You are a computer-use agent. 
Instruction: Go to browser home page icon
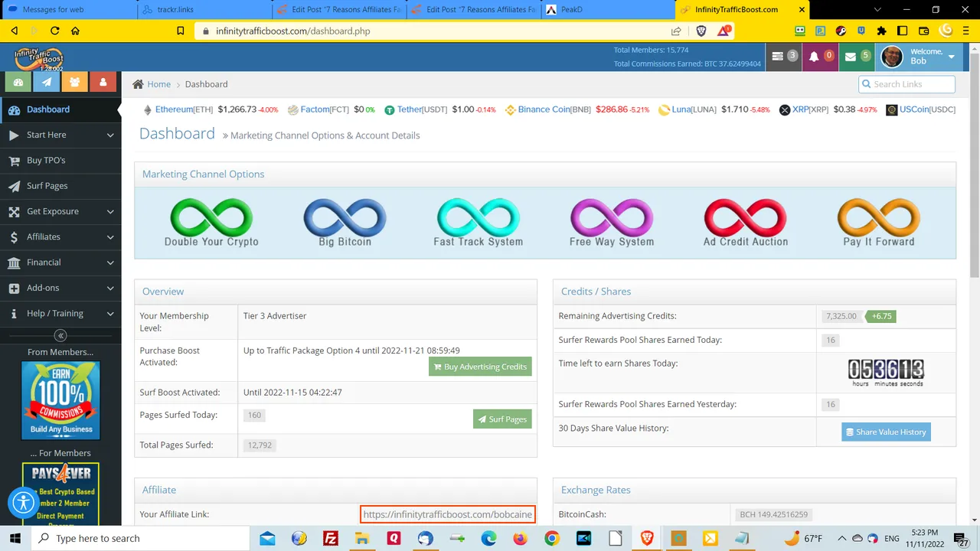pos(75,31)
